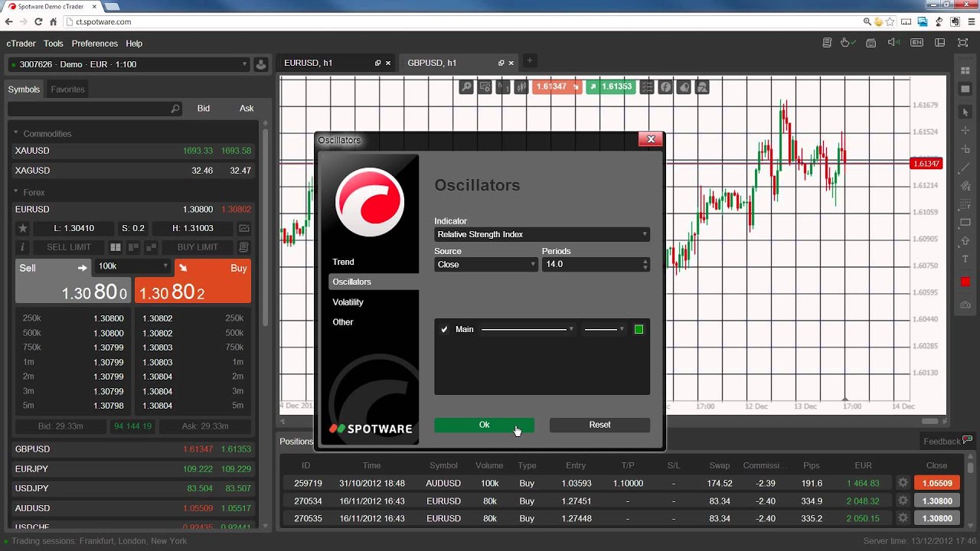Select the cursor pointer tool in the right toolbar
This screenshot has width=980, height=551.
(x=965, y=112)
